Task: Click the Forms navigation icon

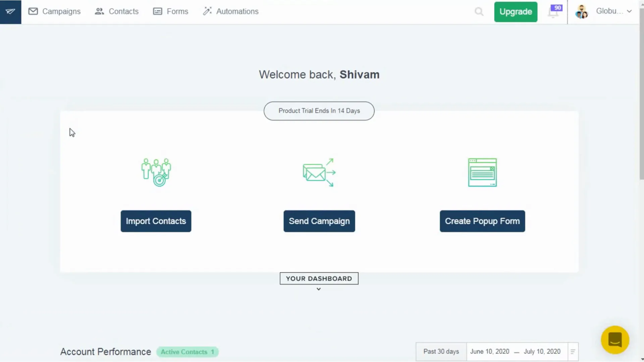Action: 158,11
